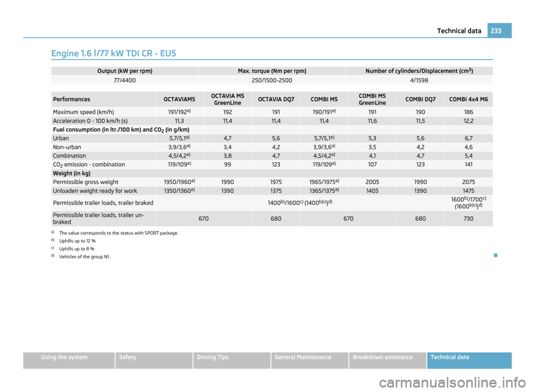This screenshot has height=392, width=535.
Task: Click unladen weight value 1405
Action: point(372,191)
